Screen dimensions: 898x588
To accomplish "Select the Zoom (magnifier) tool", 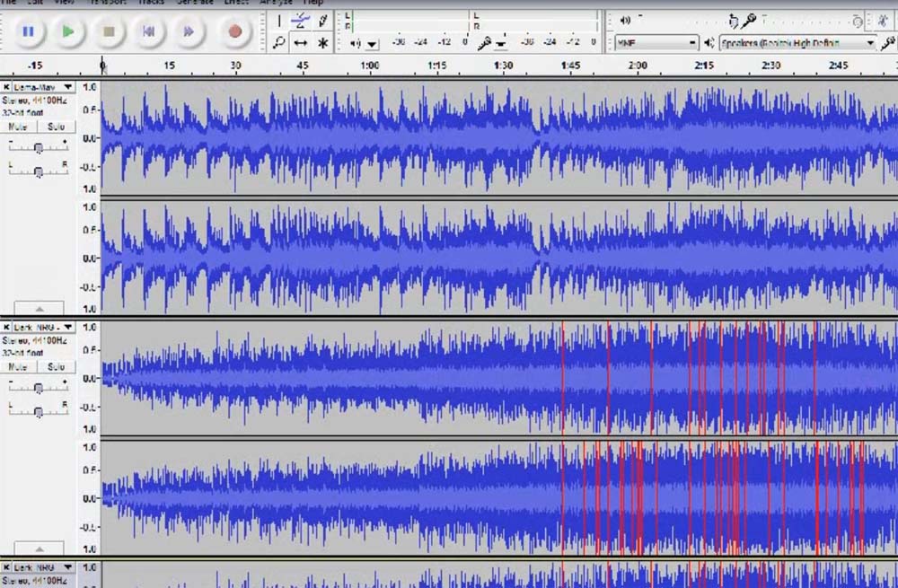I will point(279,43).
